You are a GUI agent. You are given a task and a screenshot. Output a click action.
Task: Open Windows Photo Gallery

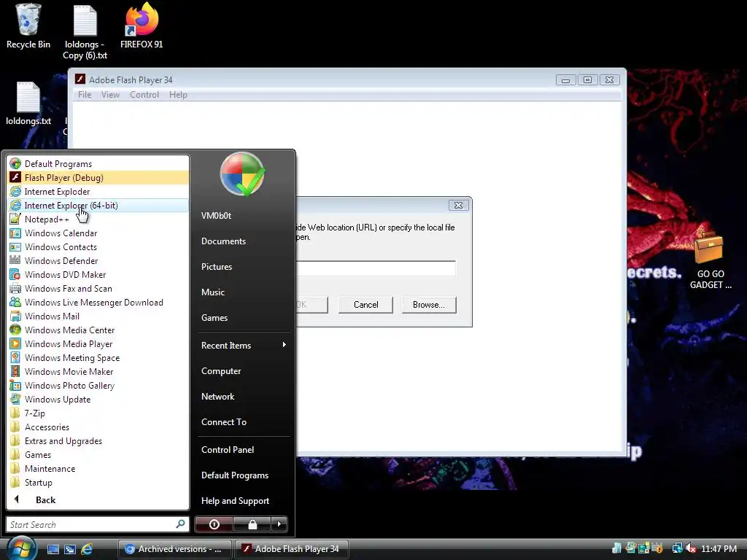click(x=98, y=385)
